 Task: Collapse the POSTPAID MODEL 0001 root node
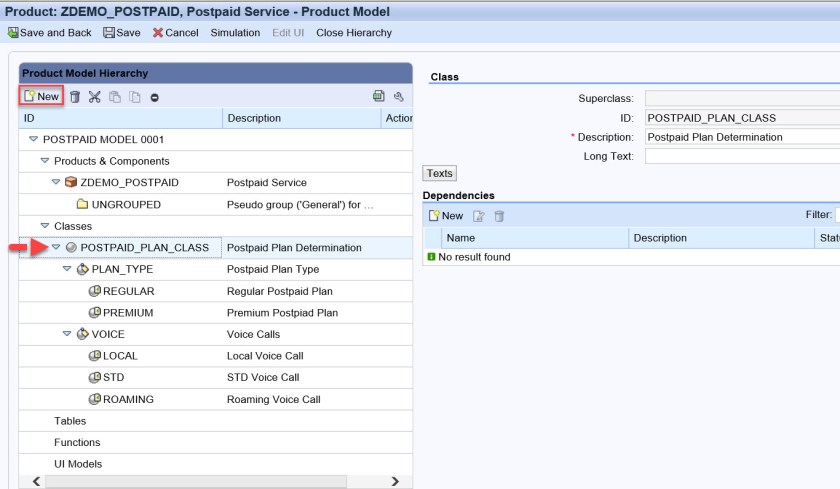click(33, 140)
